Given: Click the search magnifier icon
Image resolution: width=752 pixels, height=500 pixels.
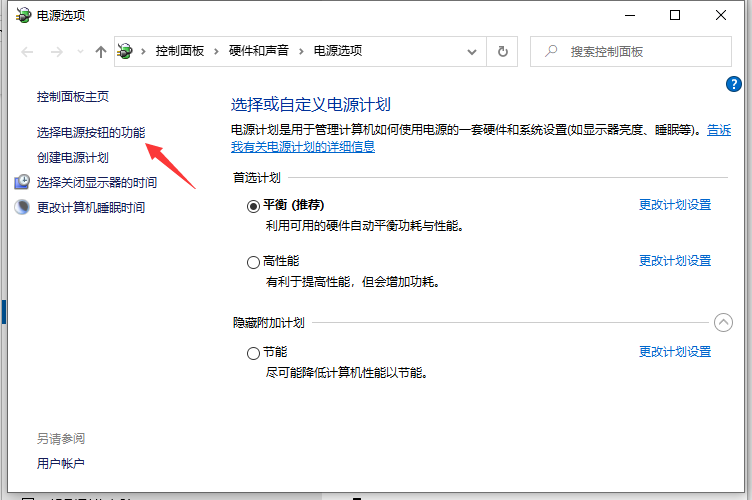Looking at the screenshot, I should click(x=551, y=51).
